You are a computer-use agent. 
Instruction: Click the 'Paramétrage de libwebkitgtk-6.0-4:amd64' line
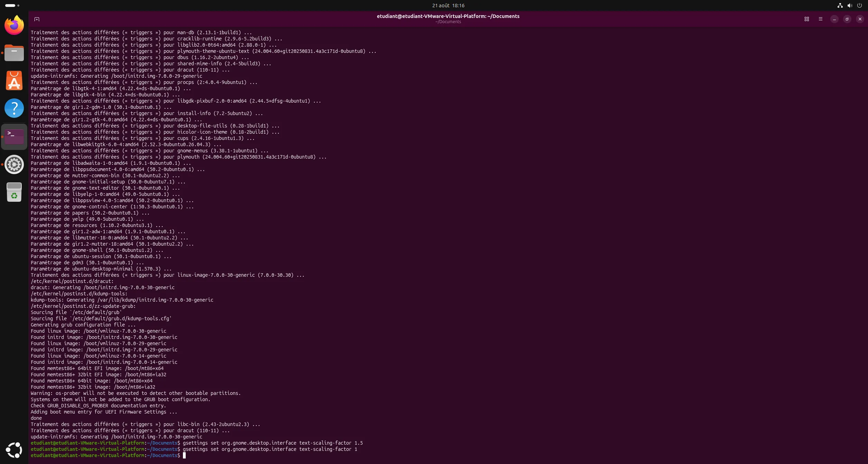click(126, 144)
